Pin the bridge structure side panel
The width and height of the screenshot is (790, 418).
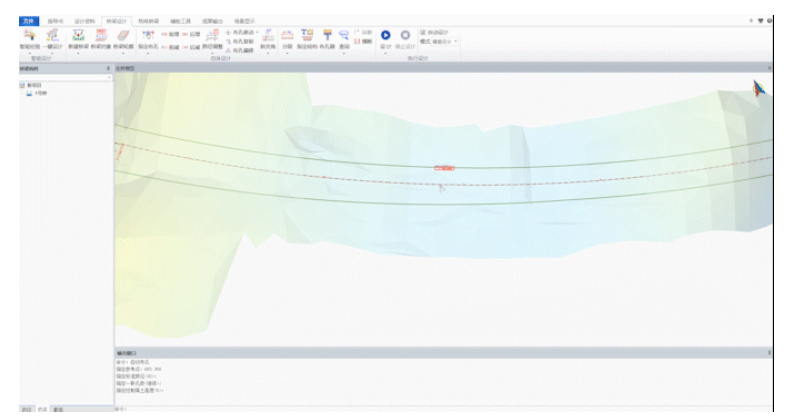(x=108, y=68)
